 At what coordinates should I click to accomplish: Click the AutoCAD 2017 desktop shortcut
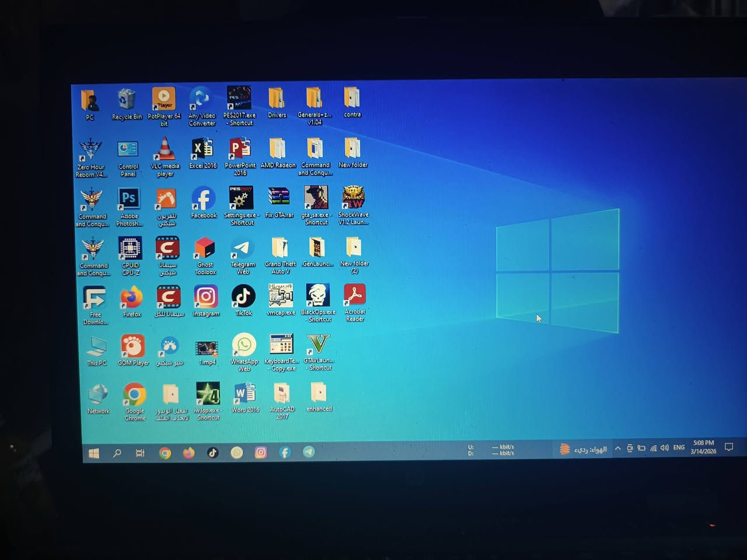tap(282, 394)
